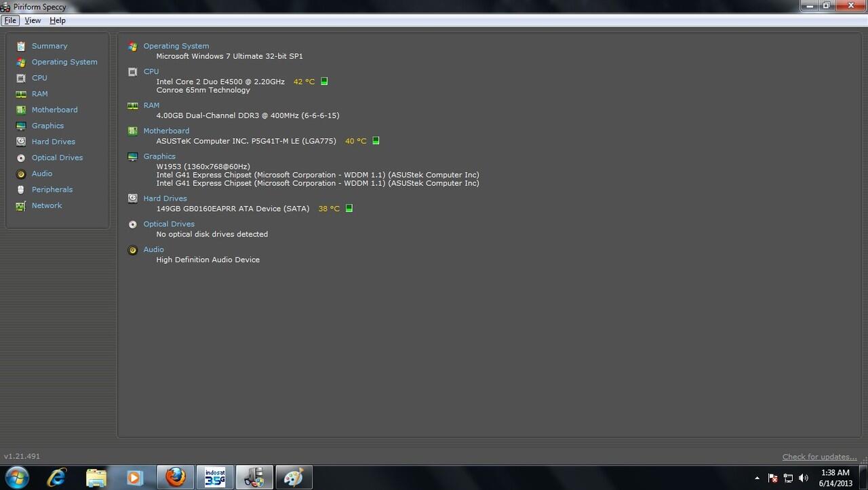Open the CPU sidebar entry
Image resolution: width=868 pixels, height=490 pixels.
39,78
